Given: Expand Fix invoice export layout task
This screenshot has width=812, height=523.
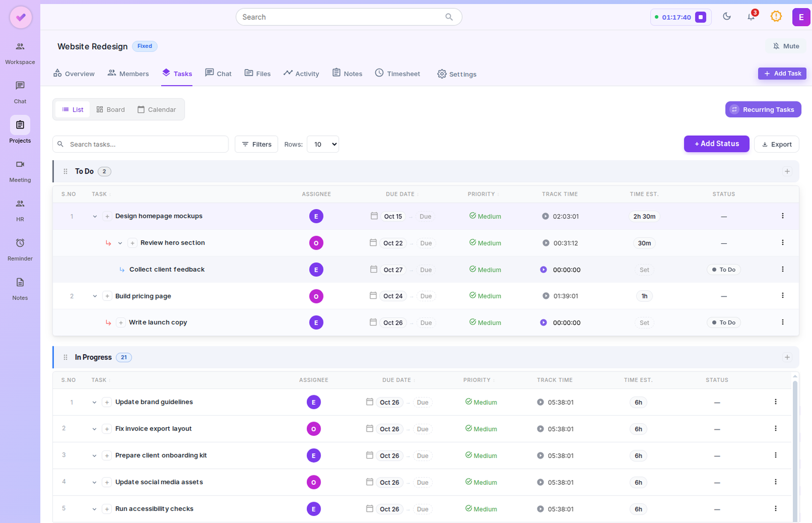Looking at the screenshot, I should tap(95, 429).
